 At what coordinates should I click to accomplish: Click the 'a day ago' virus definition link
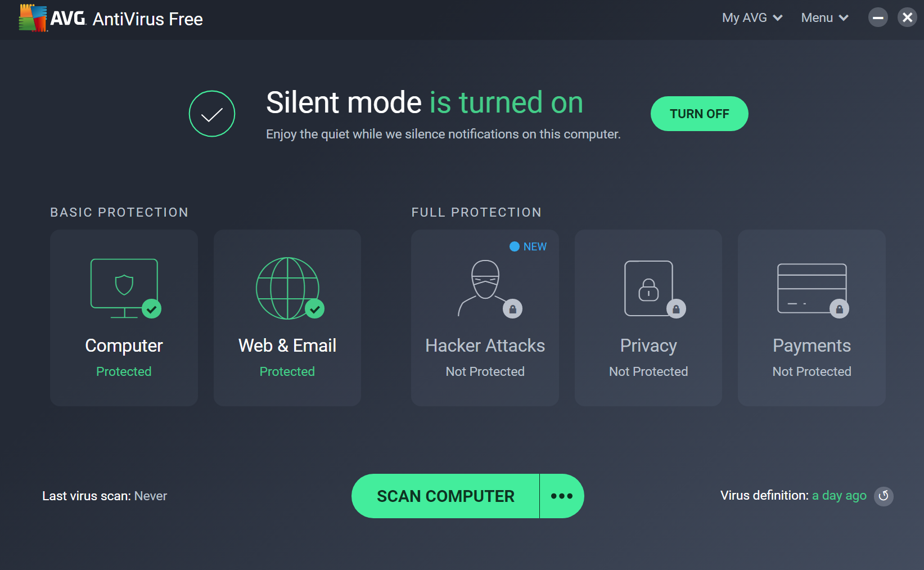pos(839,496)
